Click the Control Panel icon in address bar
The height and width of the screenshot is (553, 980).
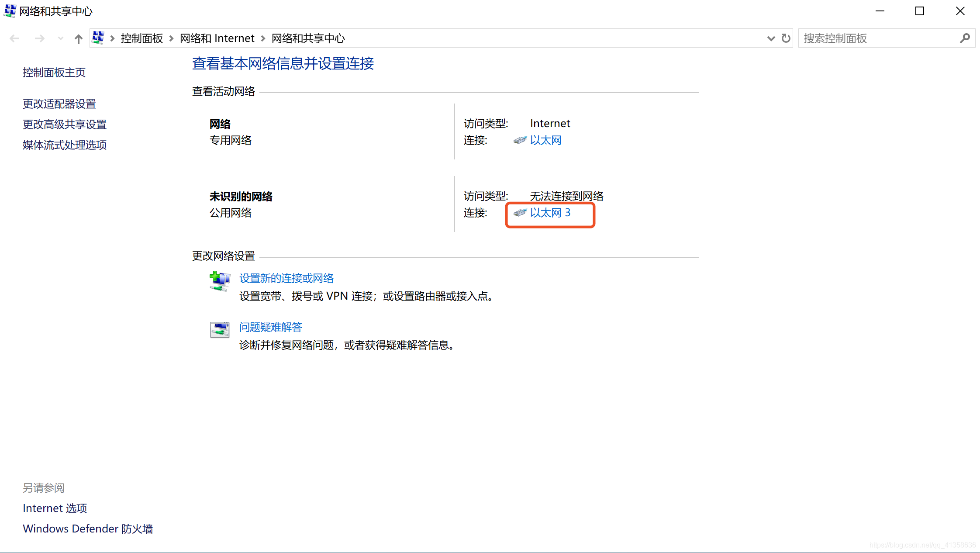tap(98, 38)
